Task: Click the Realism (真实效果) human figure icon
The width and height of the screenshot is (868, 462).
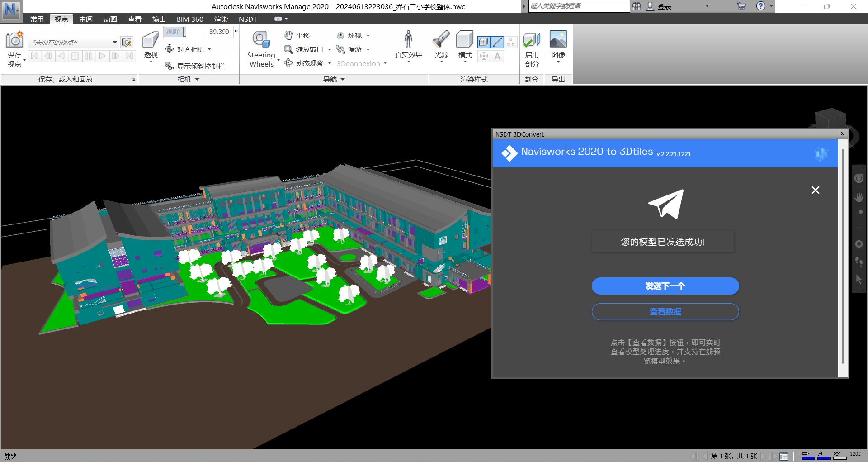Action: pyautogui.click(x=408, y=39)
